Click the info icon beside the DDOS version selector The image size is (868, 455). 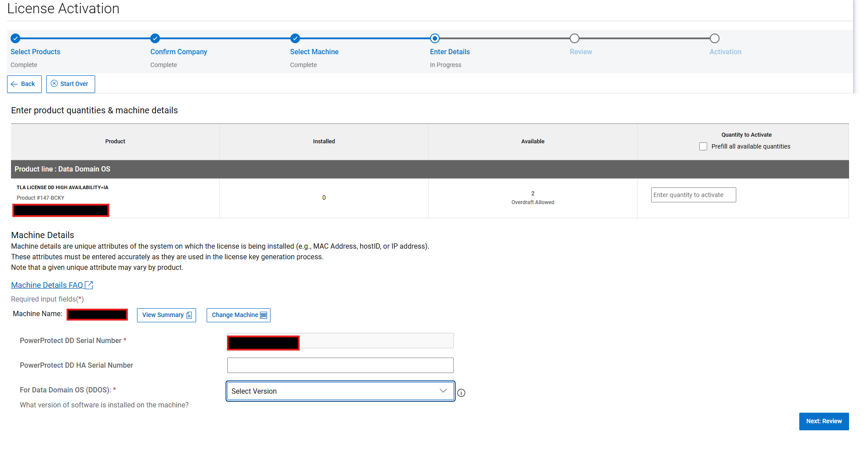tap(461, 392)
